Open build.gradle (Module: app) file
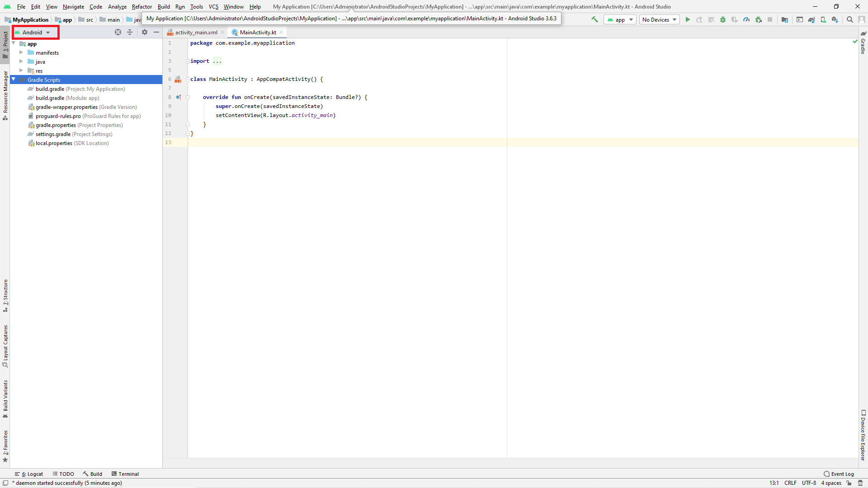Image resolution: width=868 pixels, height=488 pixels. pos(67,98)
